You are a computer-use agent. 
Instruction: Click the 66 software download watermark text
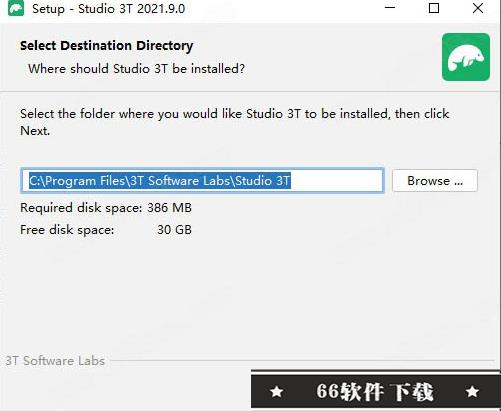(x=374, y=392)
